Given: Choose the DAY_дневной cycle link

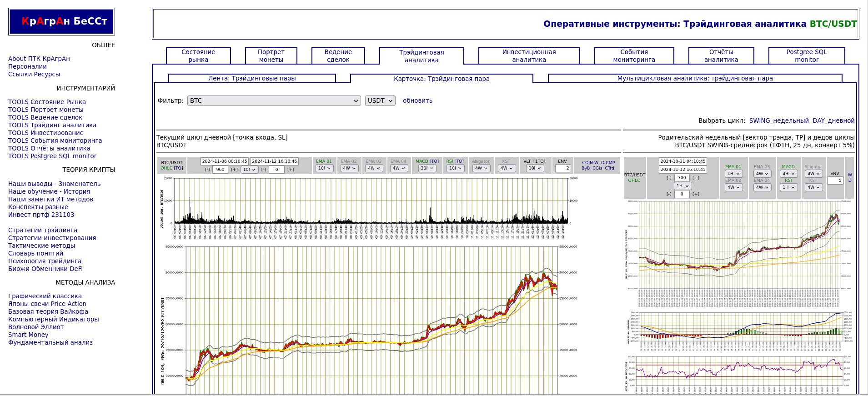Looking at the screenshot, I should 833,120.
